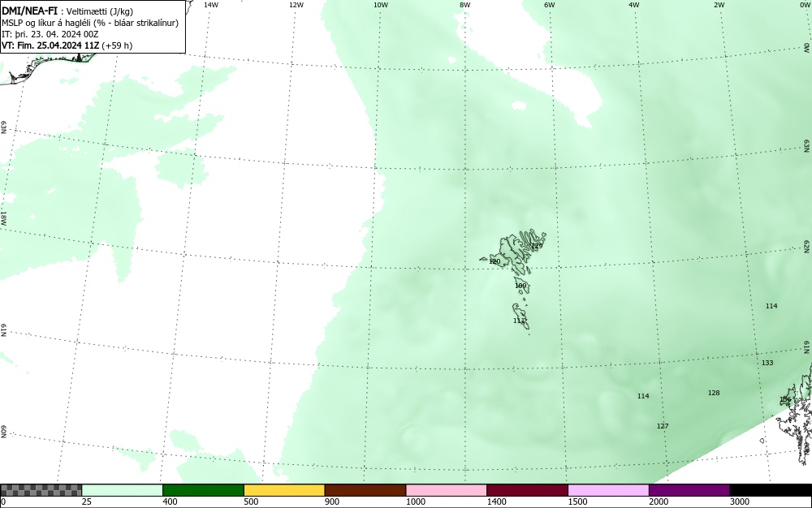Select the maroon 1400–1500 legend swatch

pyautogui.click(x=527, y=490)
